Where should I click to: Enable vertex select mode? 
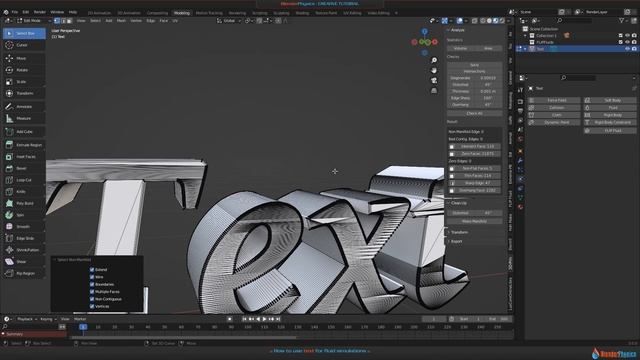click(57, 20)
